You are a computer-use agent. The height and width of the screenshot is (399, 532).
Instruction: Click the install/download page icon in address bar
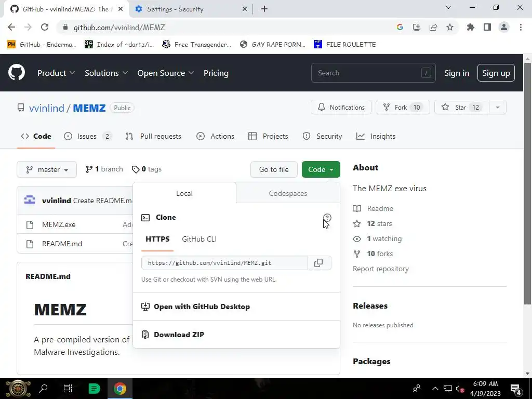417,28
